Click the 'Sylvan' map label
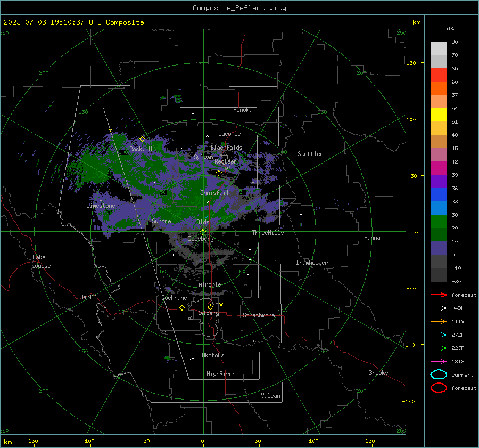The width and height of the screenshot is (479, 448). (x=203, y=157)
